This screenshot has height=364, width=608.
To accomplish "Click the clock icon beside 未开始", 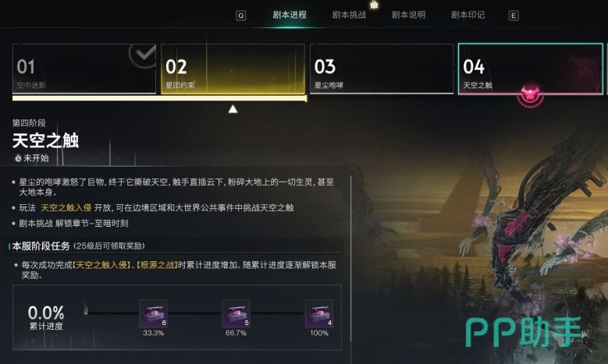I will (18, 158).
